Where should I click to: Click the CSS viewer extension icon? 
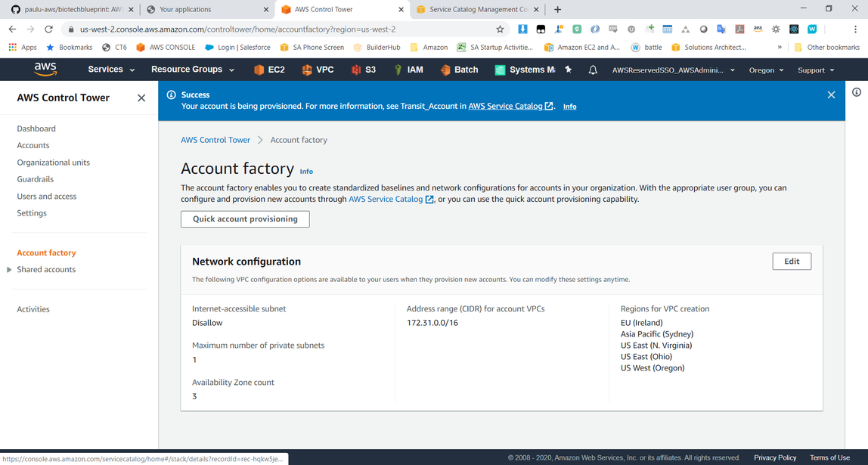613,29
